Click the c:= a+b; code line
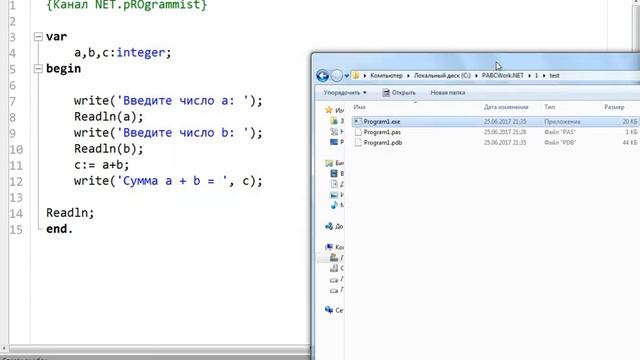Viewport: 640px width, 360px height. pyautogui.click(x=102, y=165)
